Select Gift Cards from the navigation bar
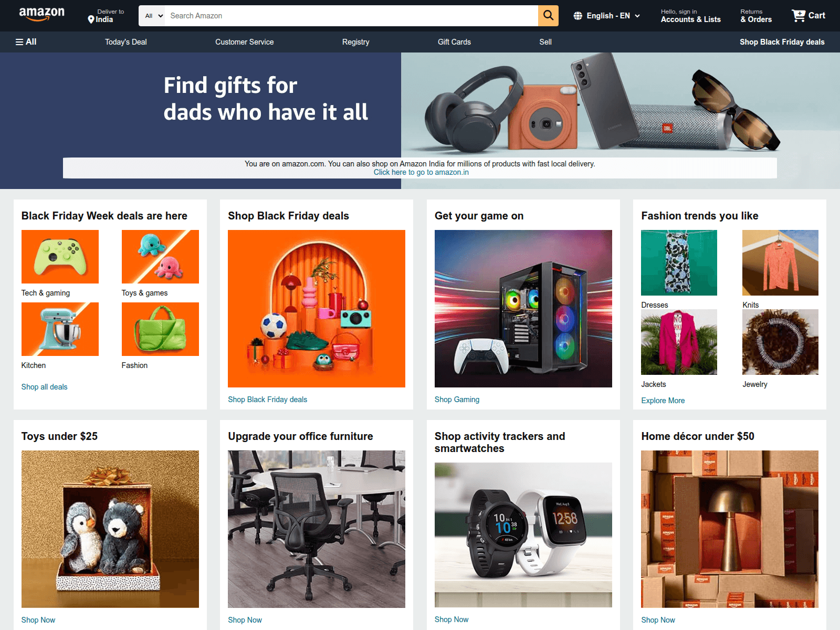This screenshot has width=840, height=630. point(454,42)
